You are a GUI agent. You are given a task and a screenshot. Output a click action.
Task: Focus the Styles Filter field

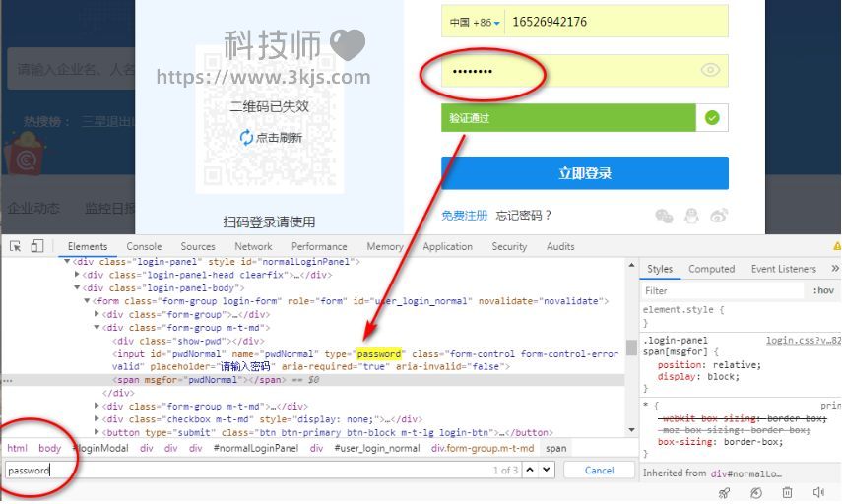pyautogui.click(x=722, y=291)
